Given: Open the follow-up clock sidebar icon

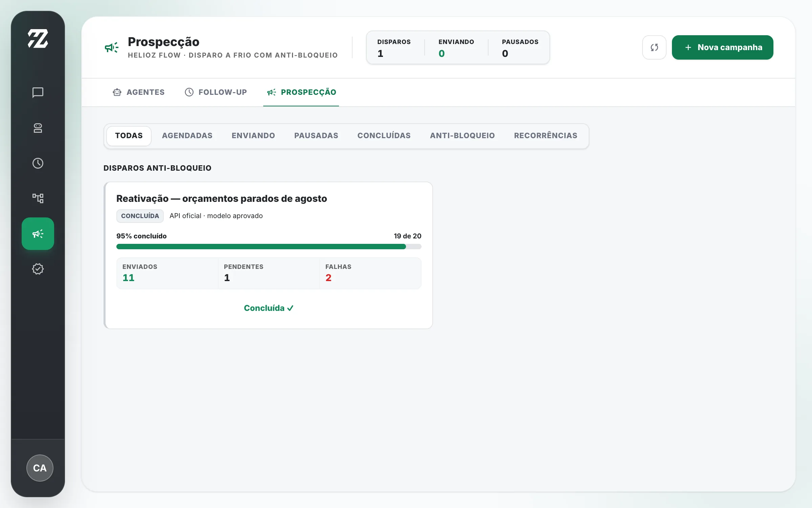Looking at the screenshot, I should 38,163.
